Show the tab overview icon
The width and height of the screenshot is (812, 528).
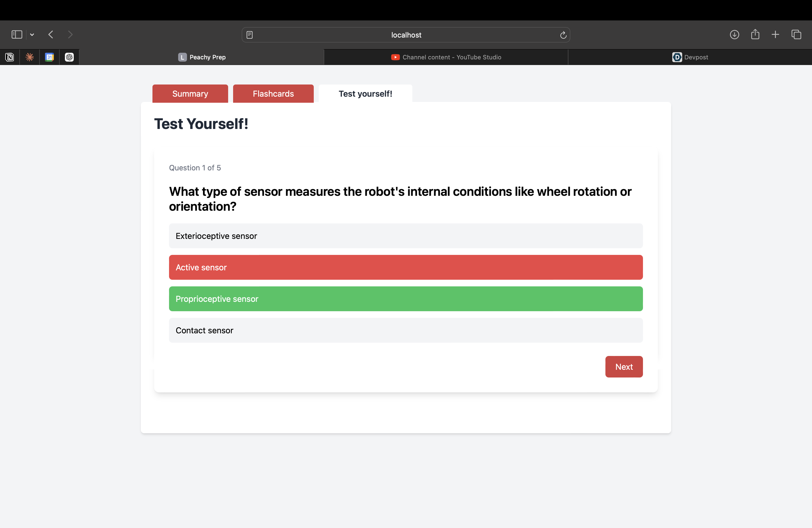(x=796, y=35)
